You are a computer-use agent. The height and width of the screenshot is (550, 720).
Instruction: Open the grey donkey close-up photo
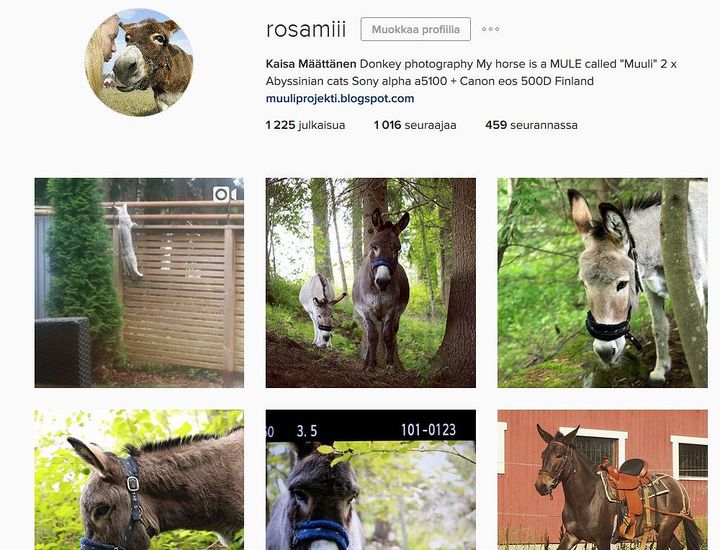click(x=602, y=283)
